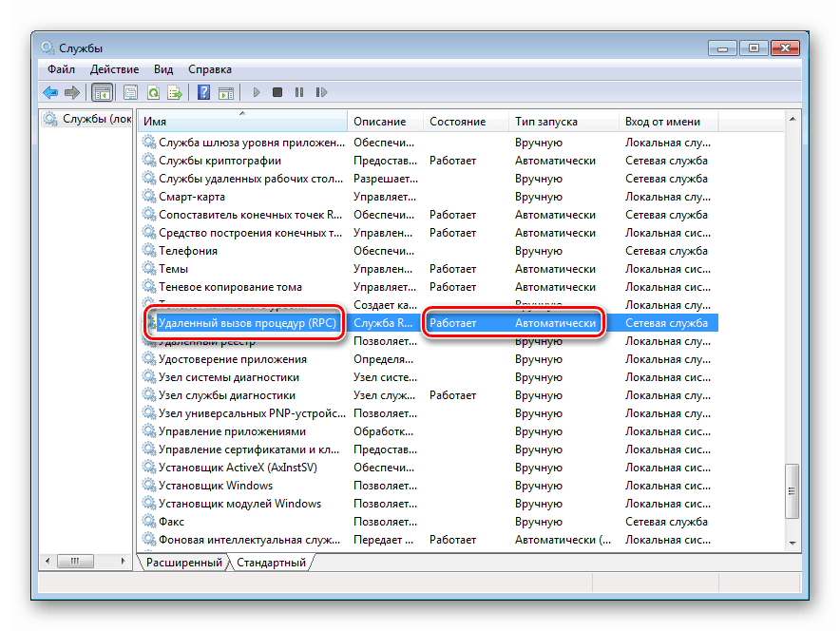
Task: Sort by the Имя column header
Action: click(x=242, y=121)
